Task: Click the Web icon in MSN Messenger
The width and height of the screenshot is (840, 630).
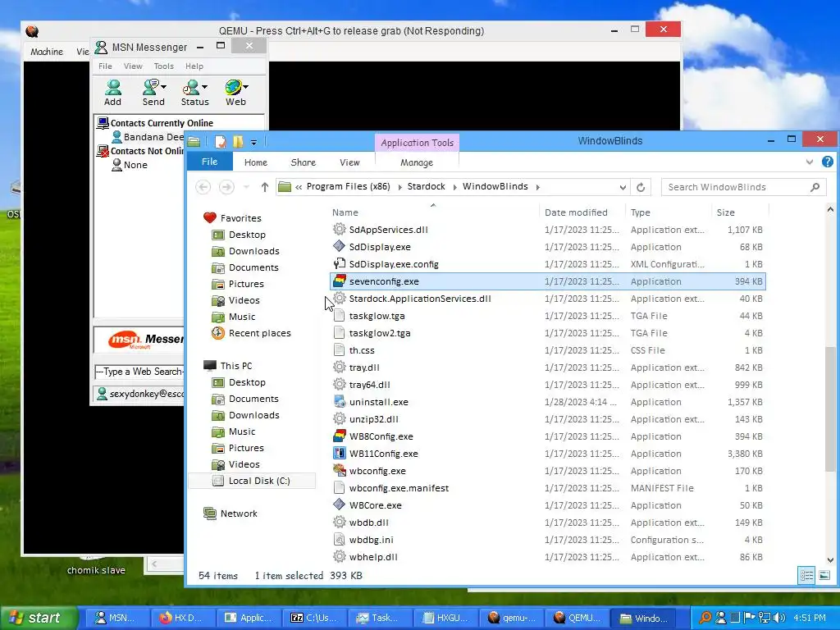Action: coord(233,87)
